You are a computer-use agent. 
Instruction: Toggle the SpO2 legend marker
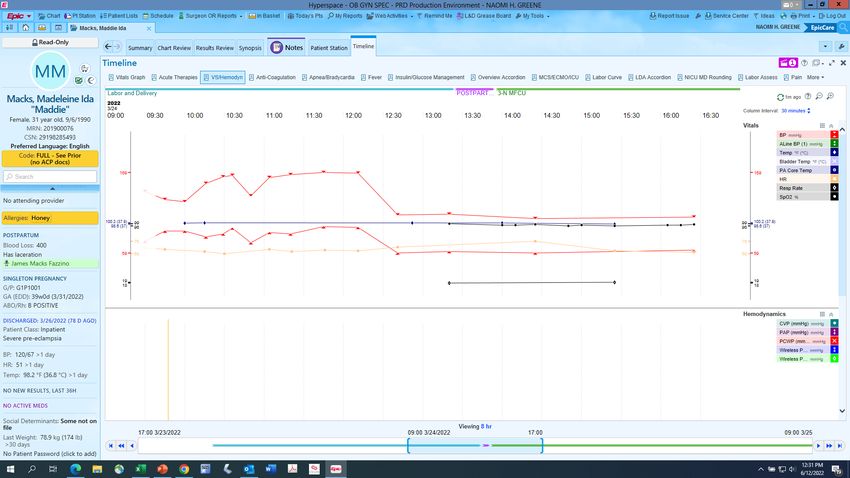[x=834, y=197]
